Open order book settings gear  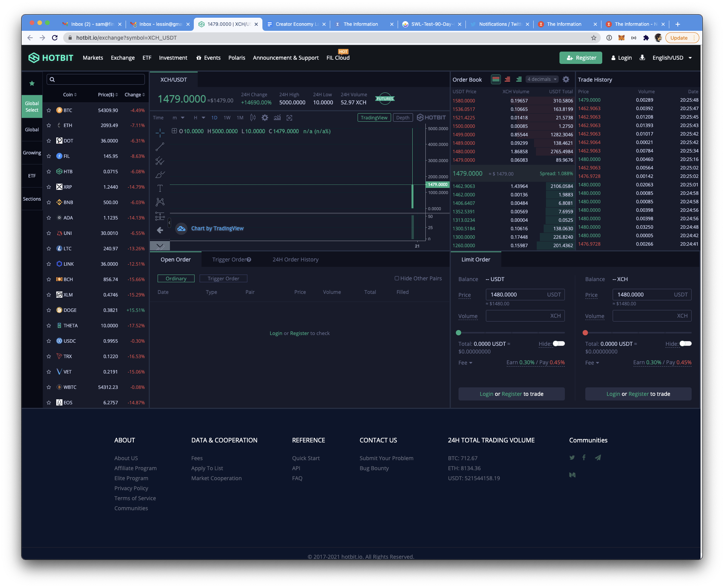566,79
